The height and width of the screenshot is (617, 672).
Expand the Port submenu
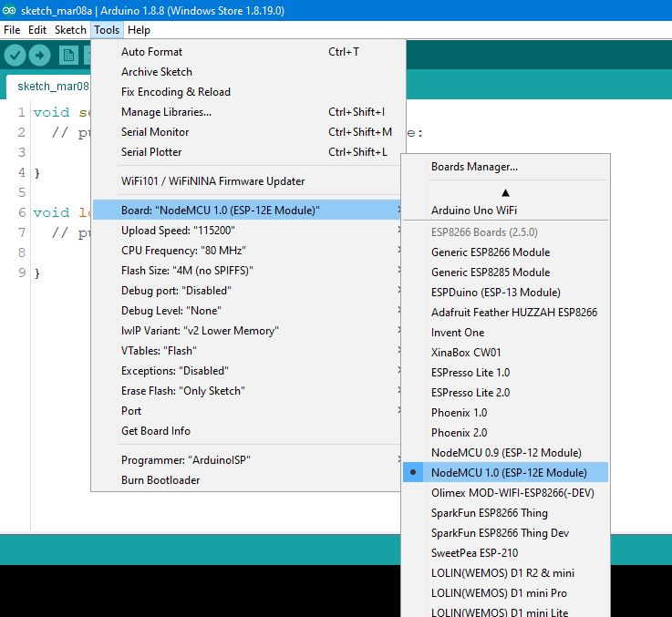click(x=247, y=411)
